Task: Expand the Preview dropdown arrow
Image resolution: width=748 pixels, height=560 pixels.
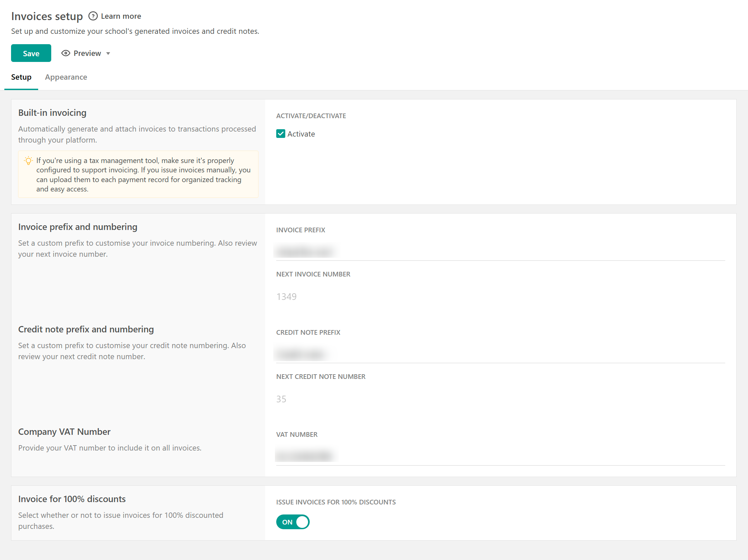Action: (108, 54)
